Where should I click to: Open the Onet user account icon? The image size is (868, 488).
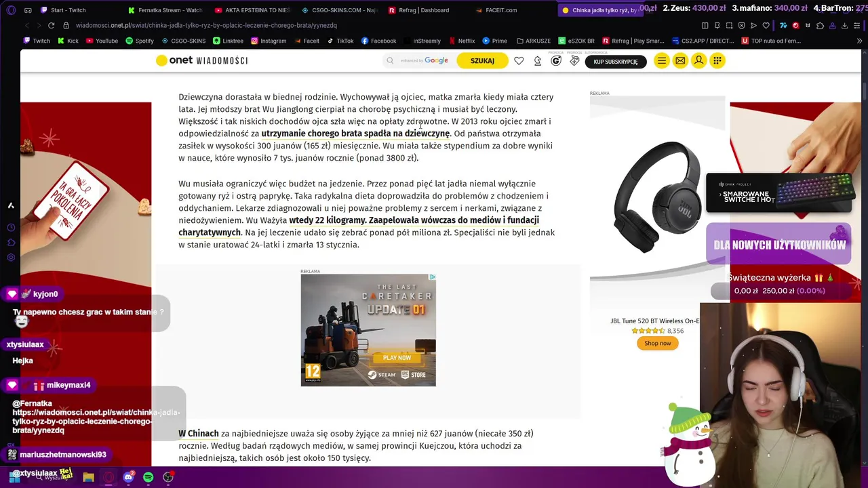tap(698, 60)
